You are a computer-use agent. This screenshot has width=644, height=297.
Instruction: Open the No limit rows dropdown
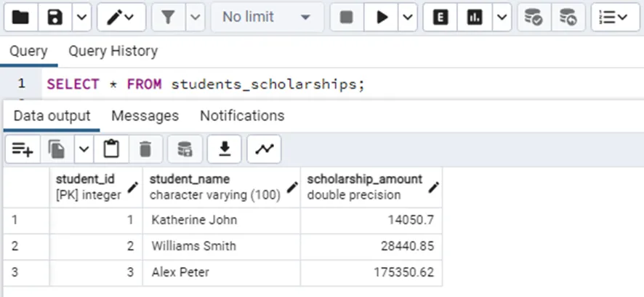267,17
